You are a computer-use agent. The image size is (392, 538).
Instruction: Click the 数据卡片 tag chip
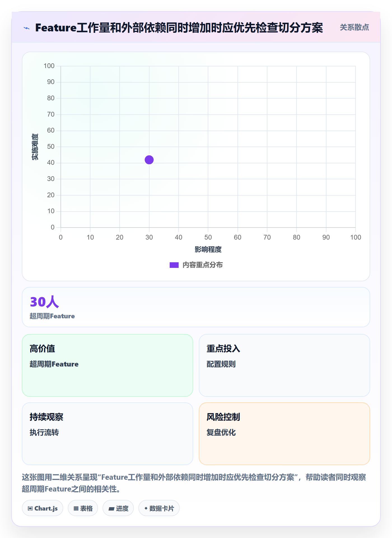159,508
